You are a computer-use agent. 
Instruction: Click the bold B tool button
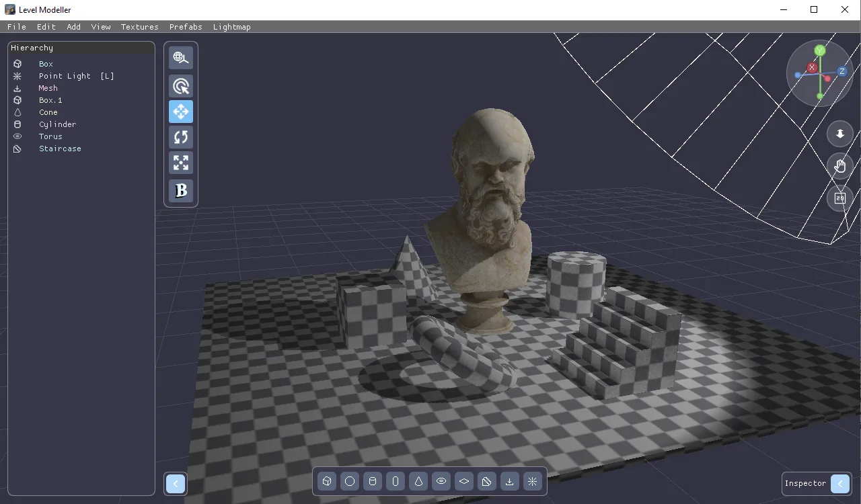[181, 191]
